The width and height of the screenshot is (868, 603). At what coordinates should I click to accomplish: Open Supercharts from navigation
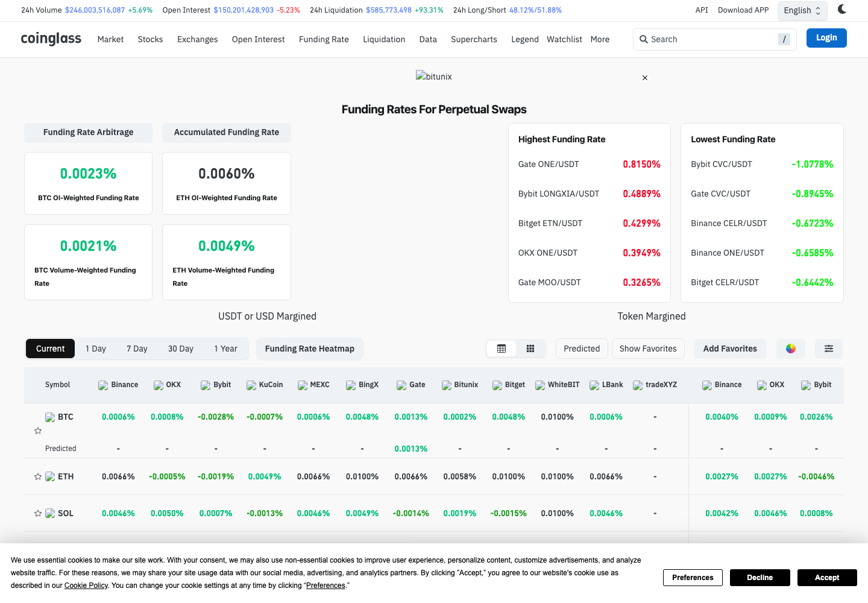[474, 39]
